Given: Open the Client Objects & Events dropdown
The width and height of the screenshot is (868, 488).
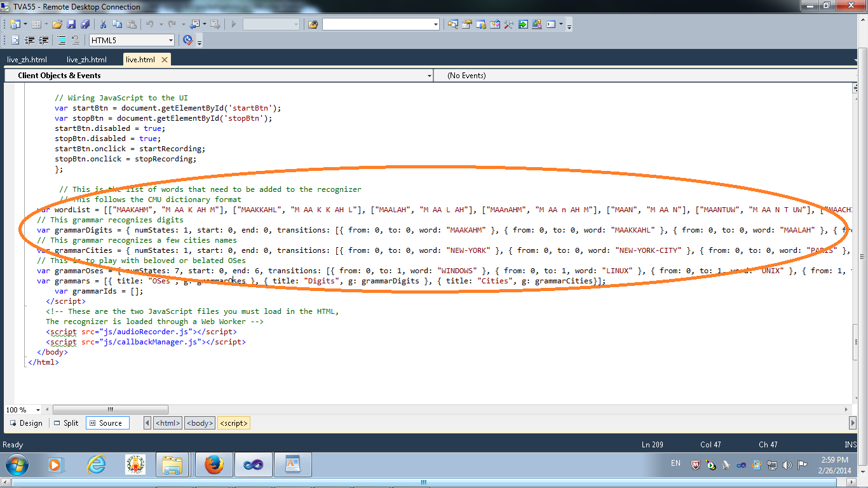Looking at the screenshot, I should pos(219,75).
